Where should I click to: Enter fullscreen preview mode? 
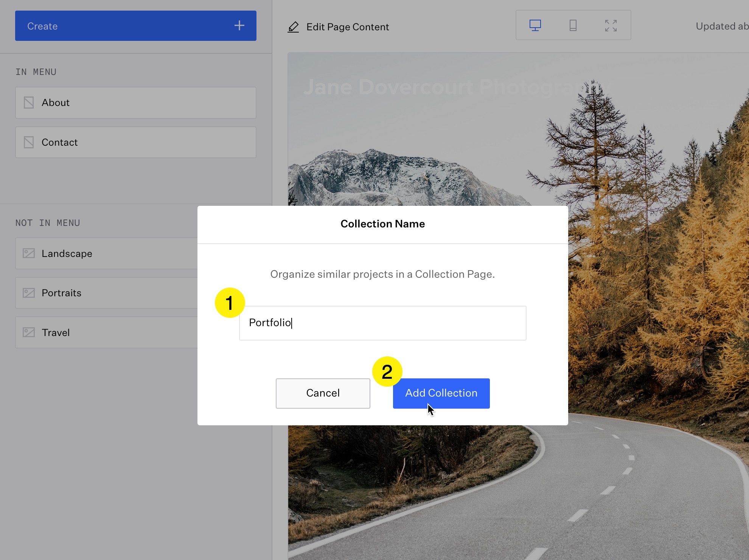point(611,25)
